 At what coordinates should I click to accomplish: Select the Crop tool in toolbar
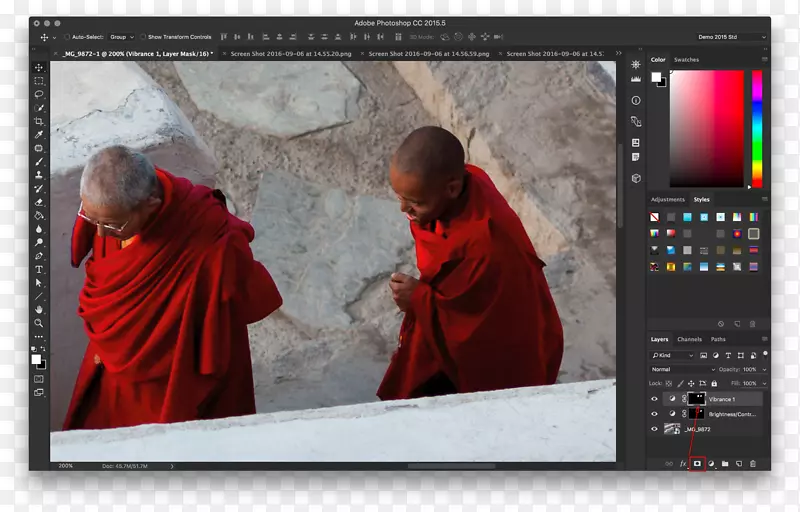(39, 121)
